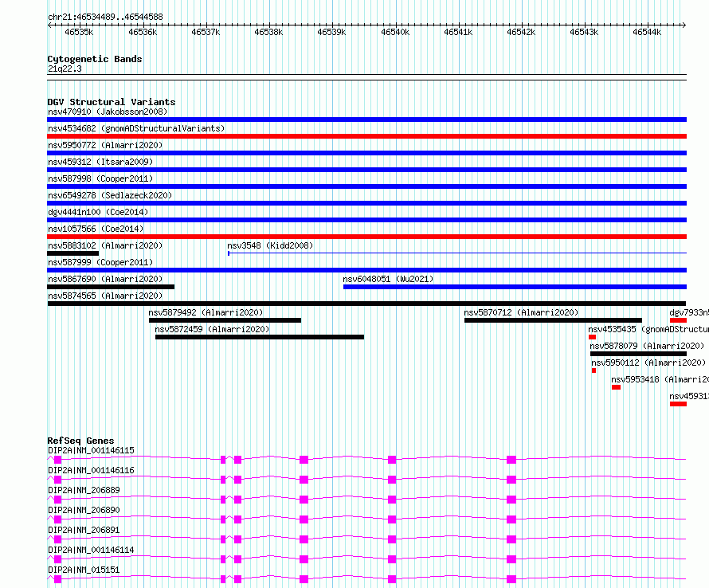The image size is (709, 588).
Task: Open nsv5867690 (Almarri2020) variant
Action: click(x=105, y=279)
